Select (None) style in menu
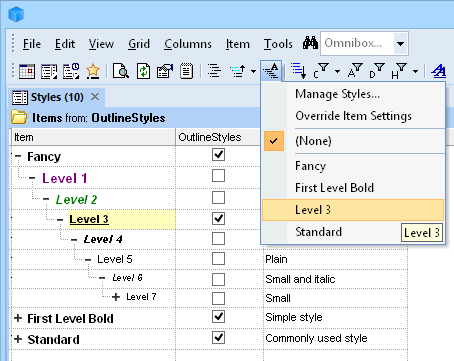Viewport: 454px width, 361px height. (x=353, y=141)
